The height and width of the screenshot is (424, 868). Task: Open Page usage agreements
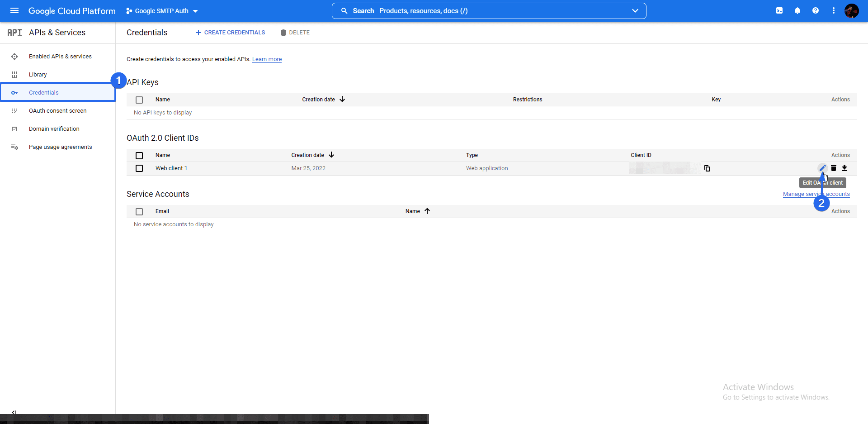60,147
